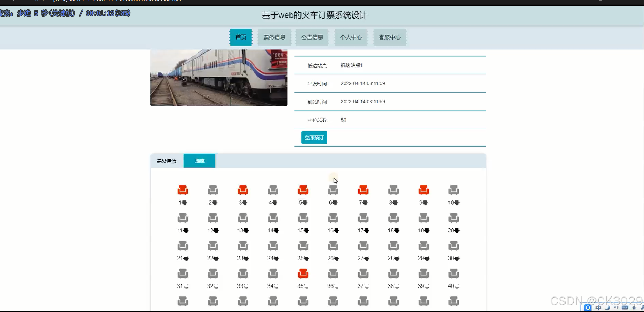The image size is (644, 312).
Task: Pick seat 22号 icon
Action: pos(213,246)
